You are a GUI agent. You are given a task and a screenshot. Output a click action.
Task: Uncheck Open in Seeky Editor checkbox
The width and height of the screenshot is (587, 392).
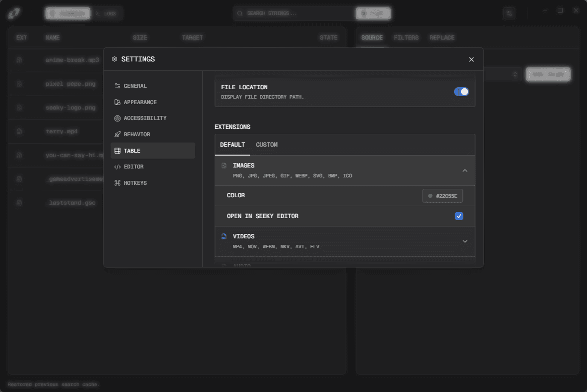(459, 216)
